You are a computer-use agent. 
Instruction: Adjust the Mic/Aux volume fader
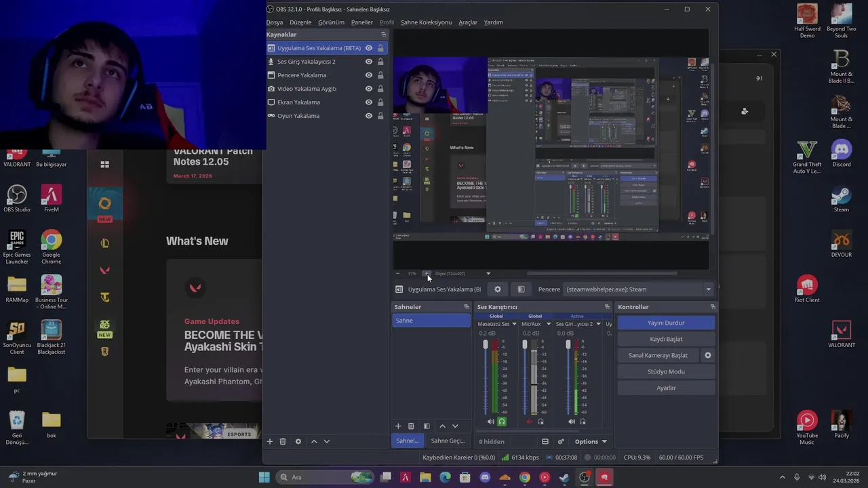pos(524,345)
